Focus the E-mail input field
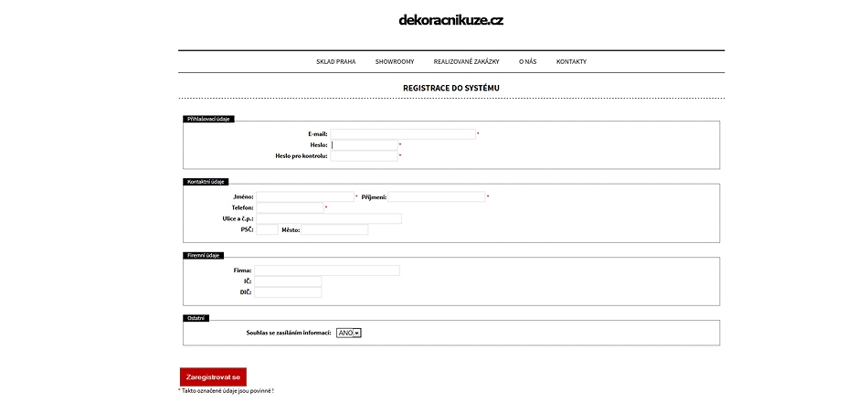Image resolution: width=868 pixels, height=403 pixels. click(403, 134)
